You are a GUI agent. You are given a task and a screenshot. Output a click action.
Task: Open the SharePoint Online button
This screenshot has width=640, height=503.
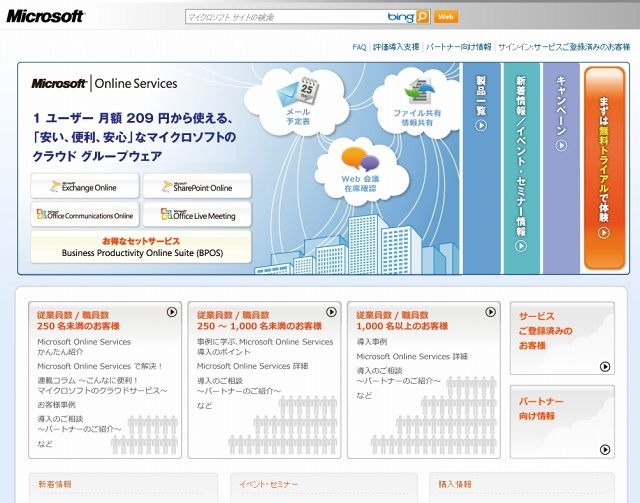[x=197, y=187]
